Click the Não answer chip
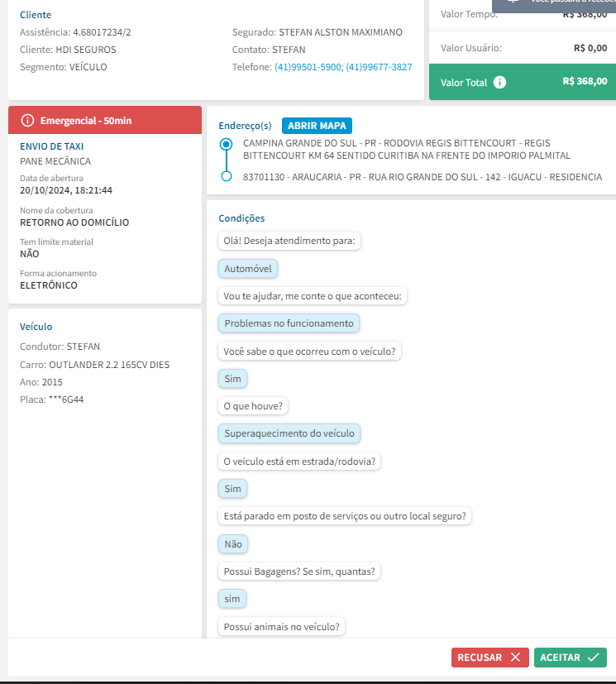Viewport: 616px width, 684px height. pos(233,543)
